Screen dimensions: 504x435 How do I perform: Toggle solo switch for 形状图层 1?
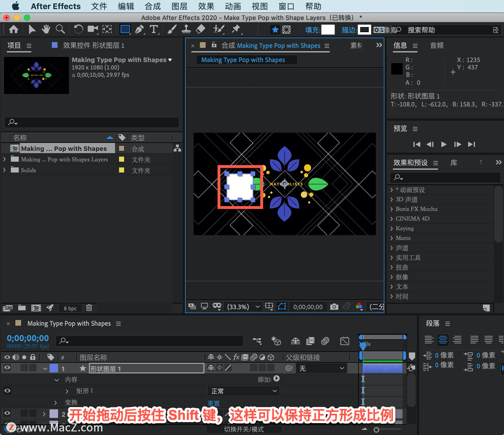point(24,368)
